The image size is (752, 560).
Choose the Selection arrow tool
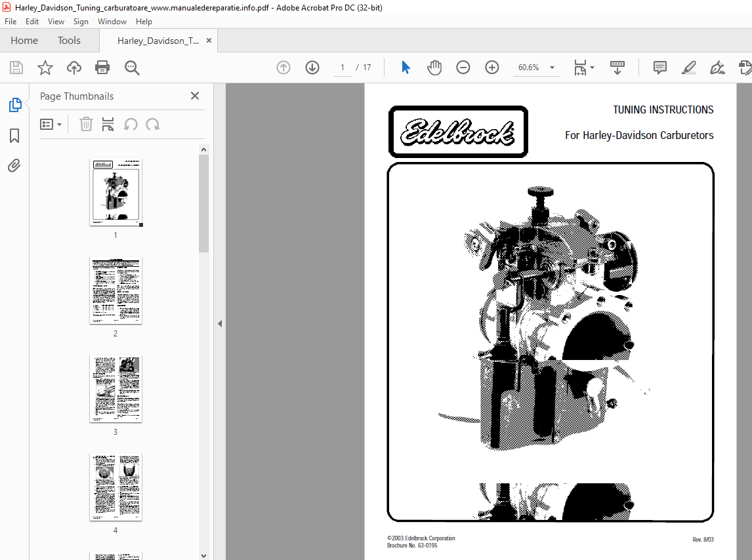click(406, 68)
